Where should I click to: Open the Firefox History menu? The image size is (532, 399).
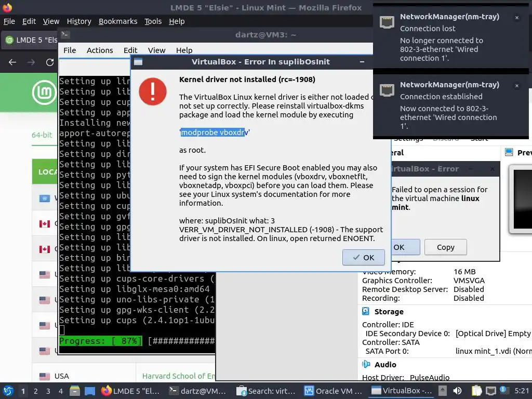(x=79, y=21)
